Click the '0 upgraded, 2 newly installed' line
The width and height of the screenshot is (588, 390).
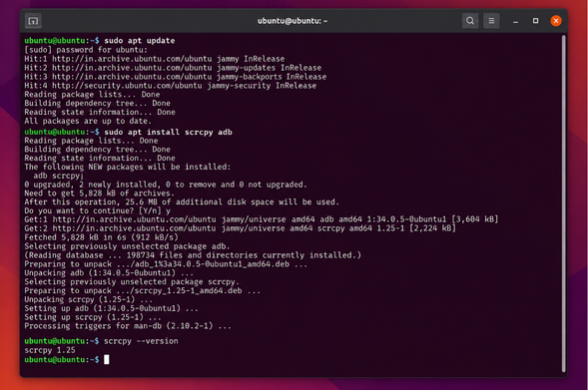pyautogui.click(x=166, y=185)
